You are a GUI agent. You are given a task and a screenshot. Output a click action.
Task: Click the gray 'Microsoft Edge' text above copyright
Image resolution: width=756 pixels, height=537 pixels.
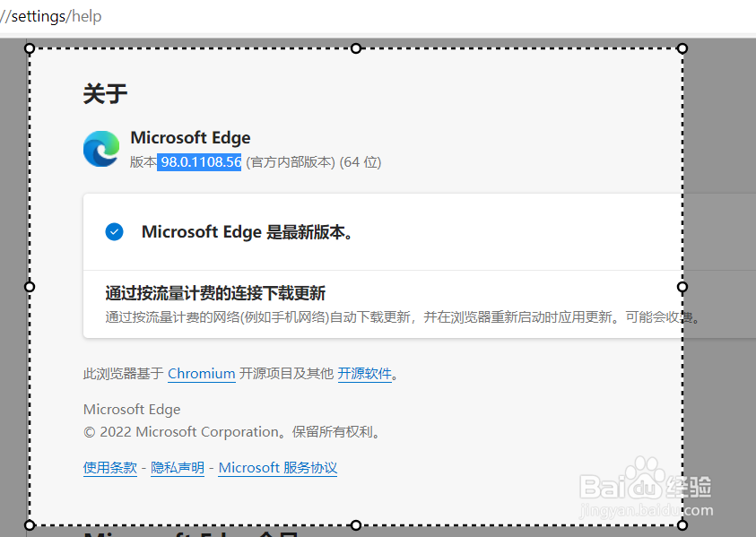click(132, 410)
